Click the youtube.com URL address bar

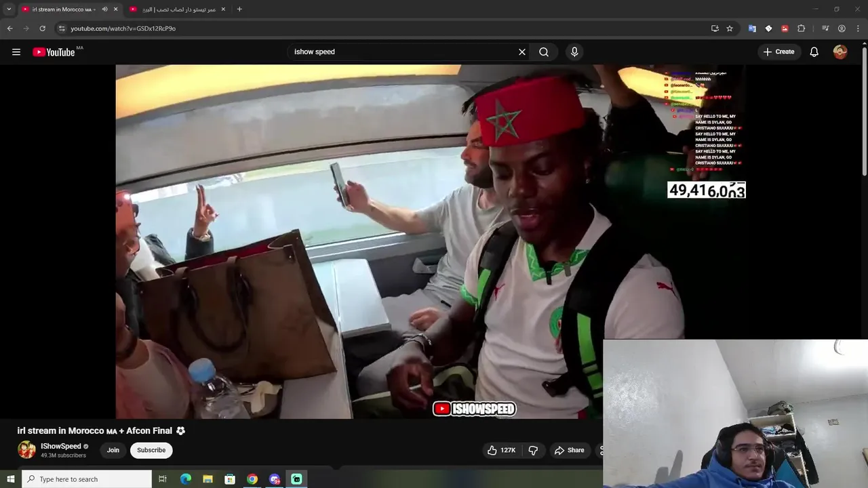pyautogui.click(x=380, y=28)
